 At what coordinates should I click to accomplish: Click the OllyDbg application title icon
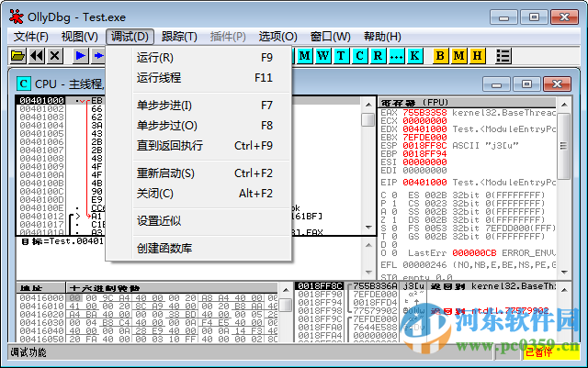[16, 17]
